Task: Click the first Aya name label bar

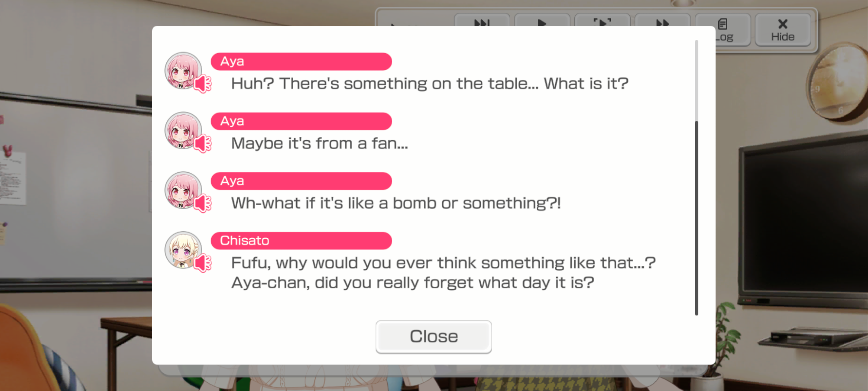Action: (x=301, y=62)
